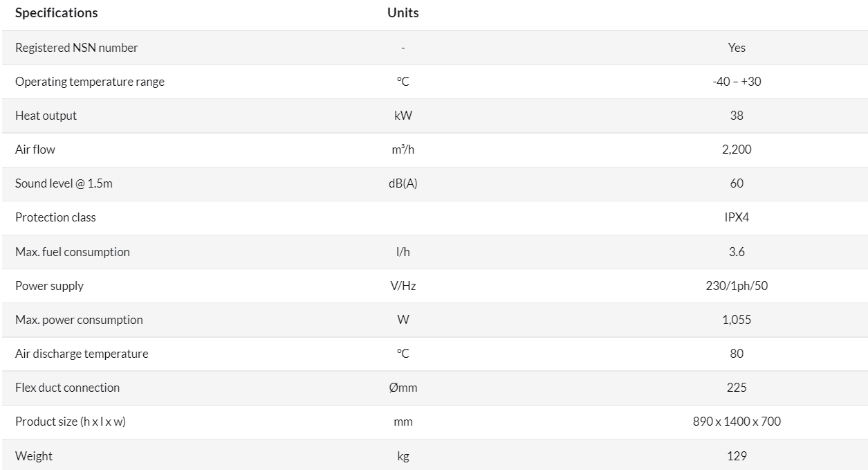The height and width of the screenshot is (470, 868).
Task: Select the Heat output row label
Action: click(x=46, y=116)
